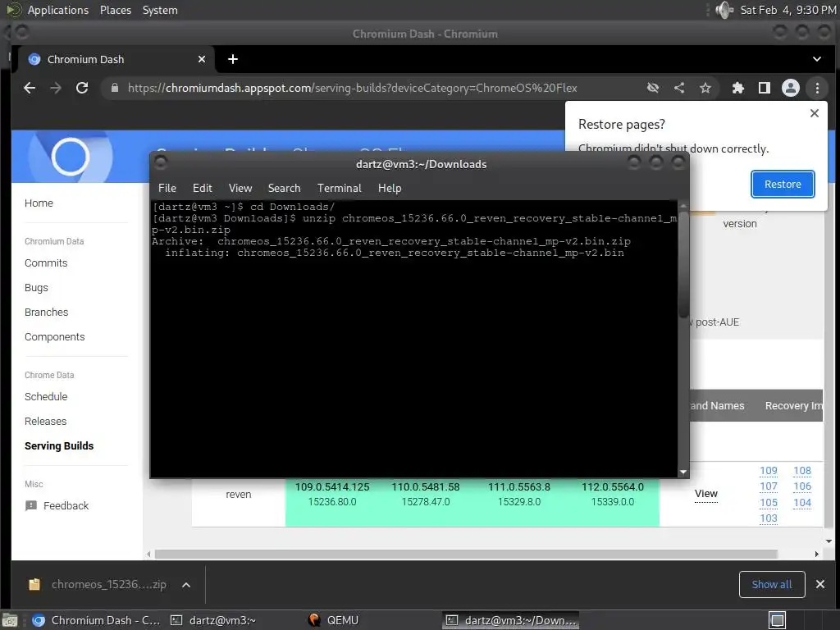This screenshot has height=630, width=840.
Task: Open Components page
Action: click(x=55, y=337)
